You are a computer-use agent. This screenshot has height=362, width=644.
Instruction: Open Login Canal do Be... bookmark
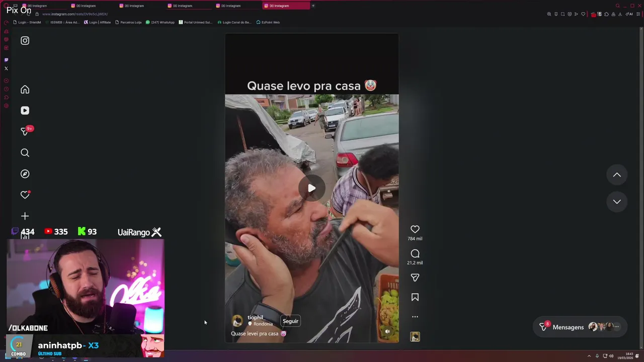point(234,22)
